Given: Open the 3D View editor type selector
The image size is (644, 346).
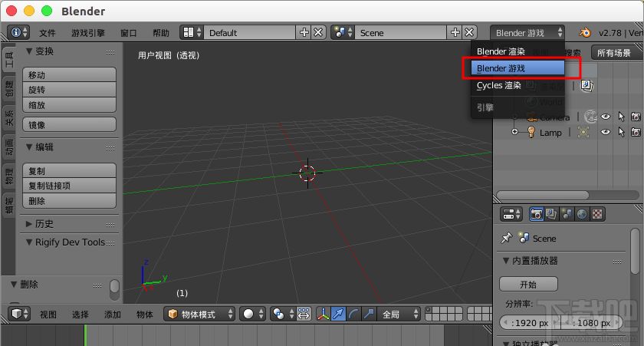Looking at the screenshot, I should [19, 315].
